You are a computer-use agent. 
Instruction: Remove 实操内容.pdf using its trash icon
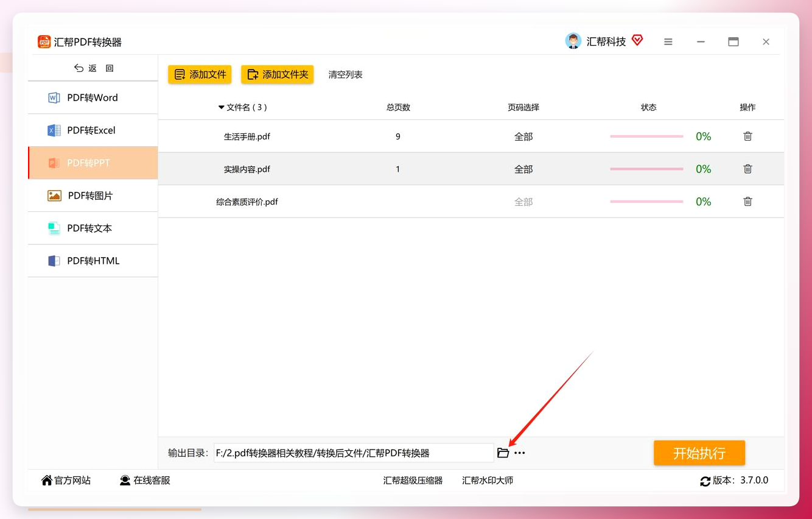(x=747, y=169)
